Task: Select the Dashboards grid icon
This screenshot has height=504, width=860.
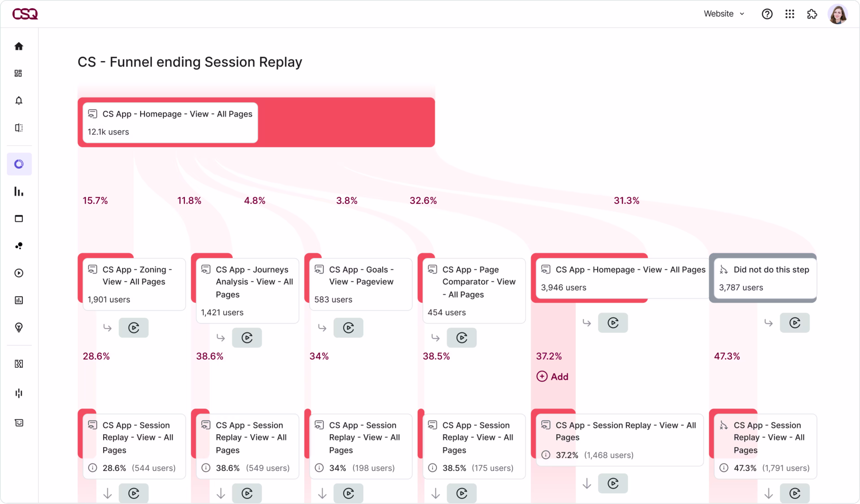Action: click(x=19, y=73)
